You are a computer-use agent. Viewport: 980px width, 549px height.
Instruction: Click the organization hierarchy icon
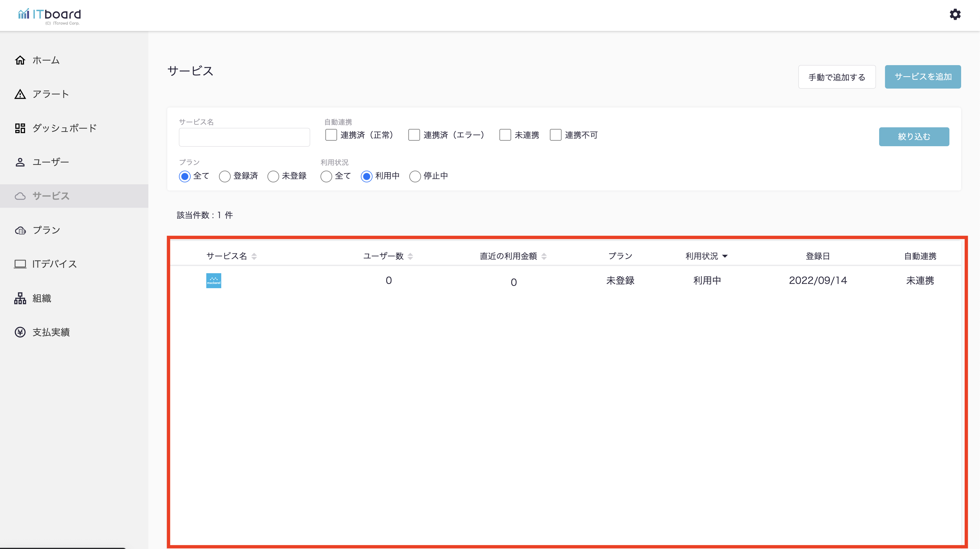(x=20, y=298)
